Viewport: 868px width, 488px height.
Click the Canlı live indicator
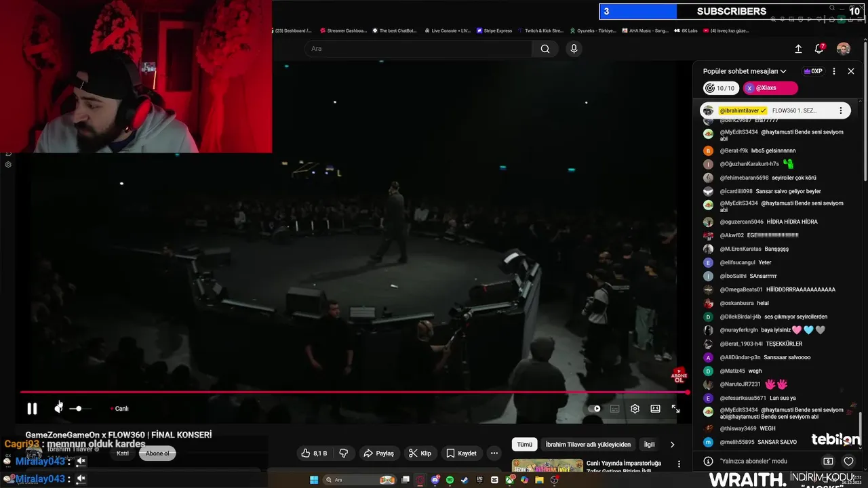pos(119,409)
